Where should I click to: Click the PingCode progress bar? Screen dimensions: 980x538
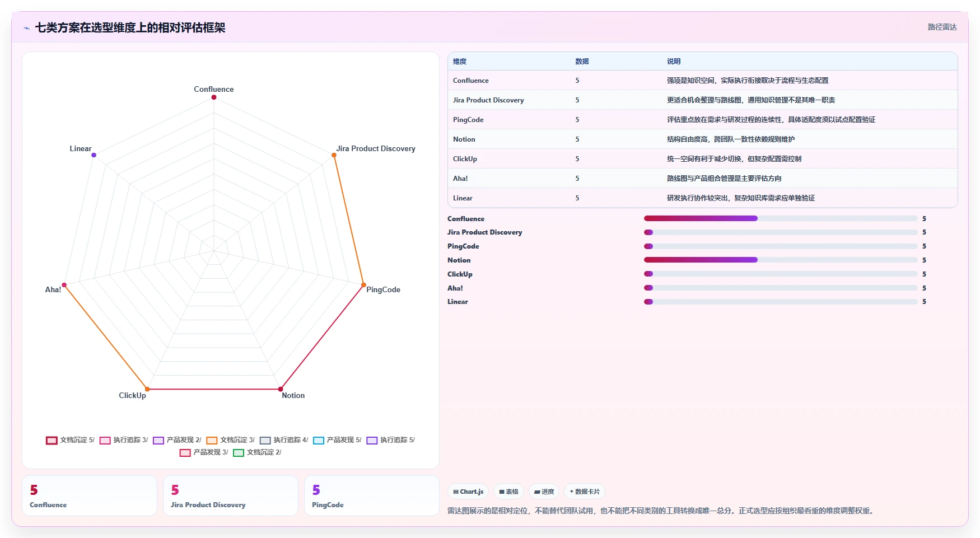click(x=781, y=246)
